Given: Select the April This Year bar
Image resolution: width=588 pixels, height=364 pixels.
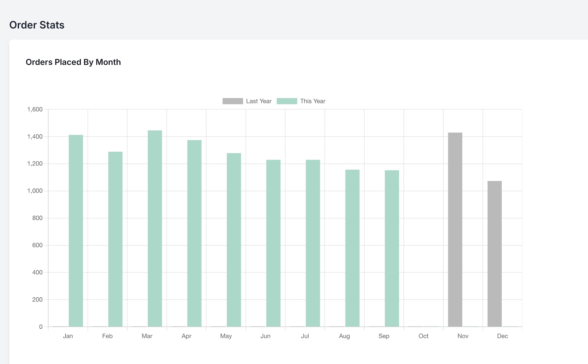Looking at the screenshot, I should [x=194, y=233].
